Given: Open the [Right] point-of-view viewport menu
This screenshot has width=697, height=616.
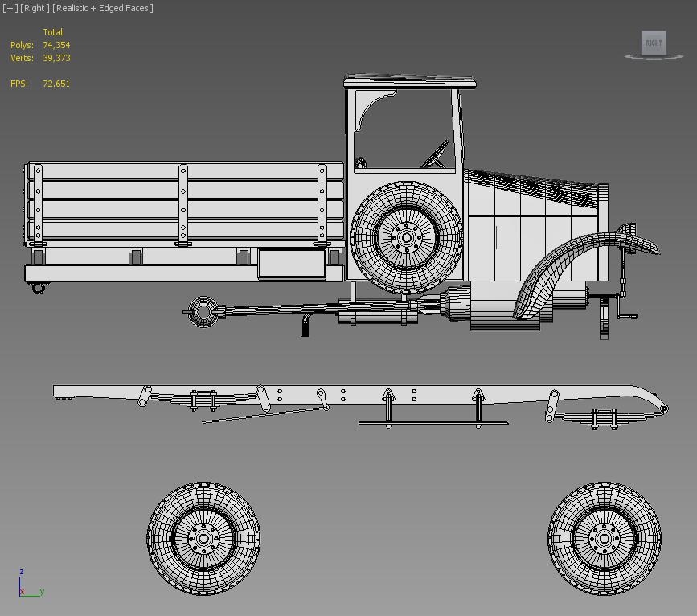Looking at the screenshot, I should click(34, 8).
